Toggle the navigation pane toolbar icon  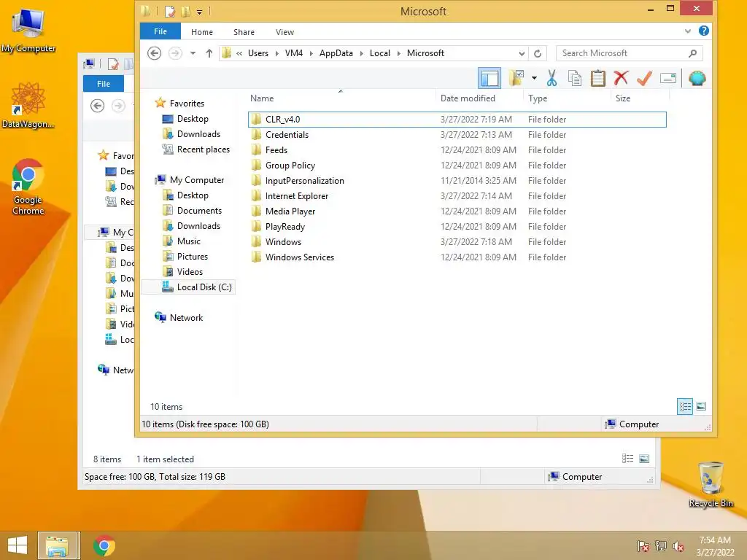(489, 78)
